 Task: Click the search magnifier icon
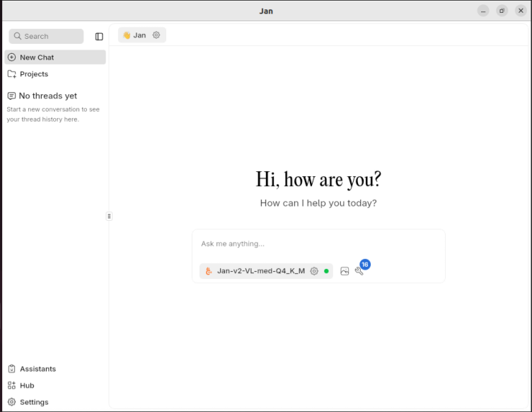click(17, 36)
